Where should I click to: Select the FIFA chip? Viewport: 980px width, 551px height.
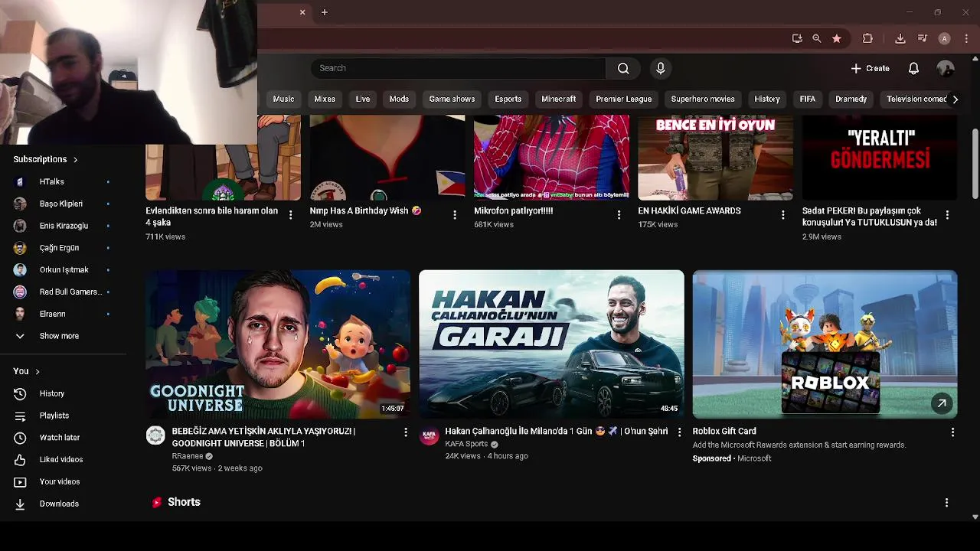808,99
